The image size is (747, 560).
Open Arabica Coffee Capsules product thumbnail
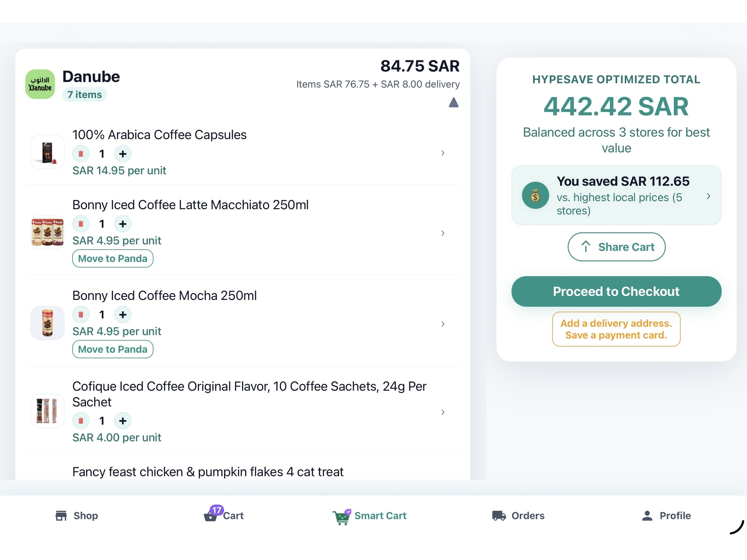pyautogui.click(x=47, y=152)
